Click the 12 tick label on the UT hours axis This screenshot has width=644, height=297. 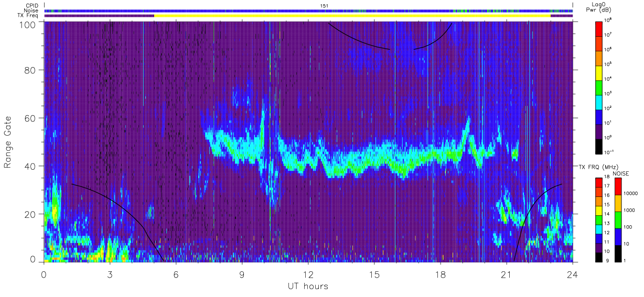[x=308, y=274]
